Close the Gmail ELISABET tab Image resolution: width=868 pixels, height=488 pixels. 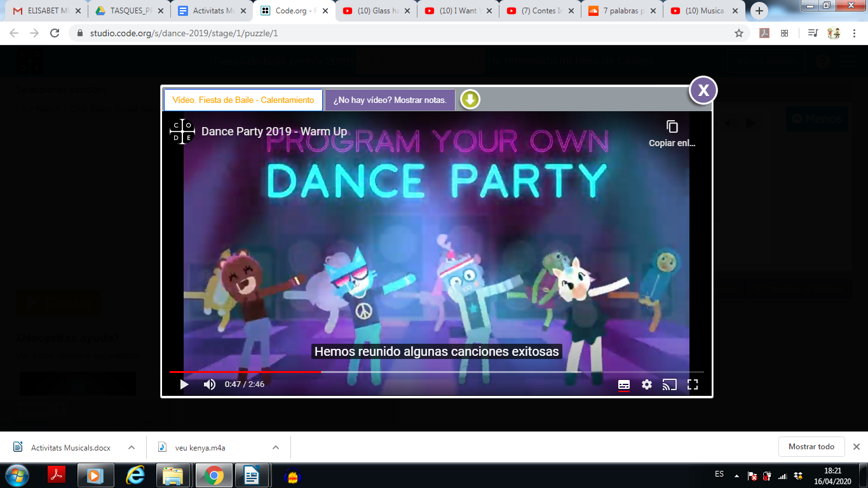point(78,11)
